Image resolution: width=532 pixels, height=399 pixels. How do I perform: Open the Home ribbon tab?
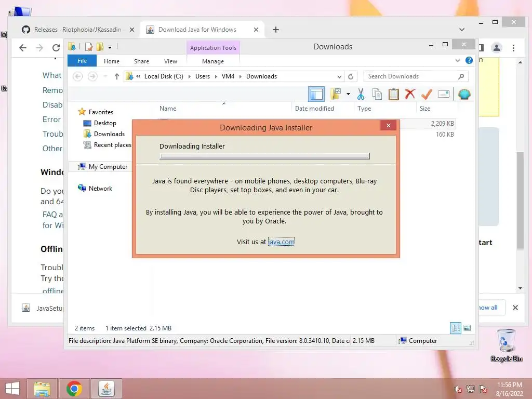[112, 61]
